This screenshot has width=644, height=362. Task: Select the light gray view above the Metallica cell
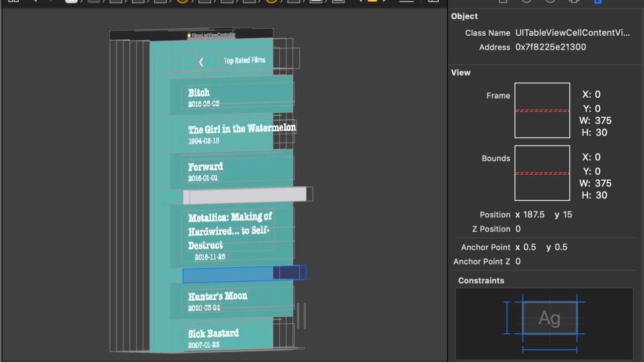coord(245,195)
